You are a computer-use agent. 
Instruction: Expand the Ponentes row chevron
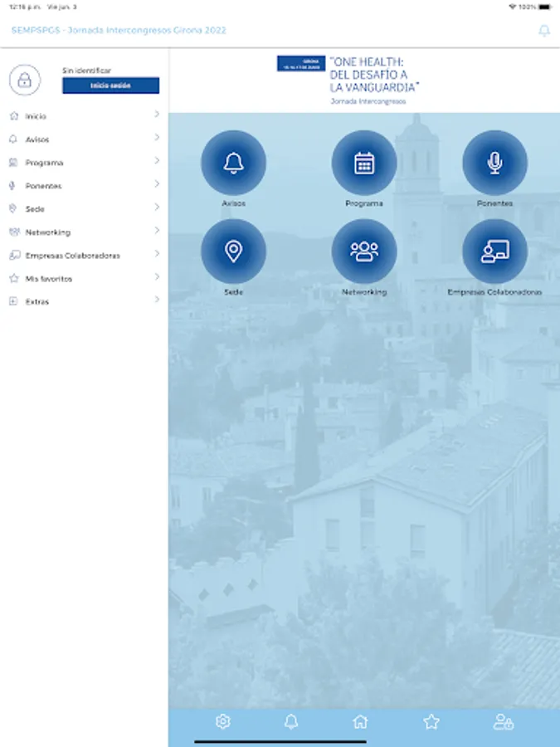click(x=157, y=184)
